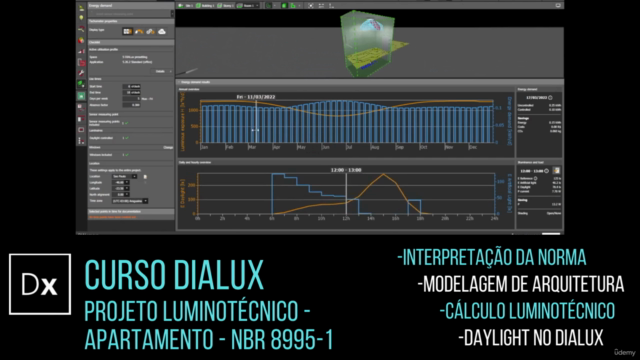This screenshot has height=360, width=640.
Task: Click the green view icon right of Room dropdown
Action: click(x=269, y=6)
